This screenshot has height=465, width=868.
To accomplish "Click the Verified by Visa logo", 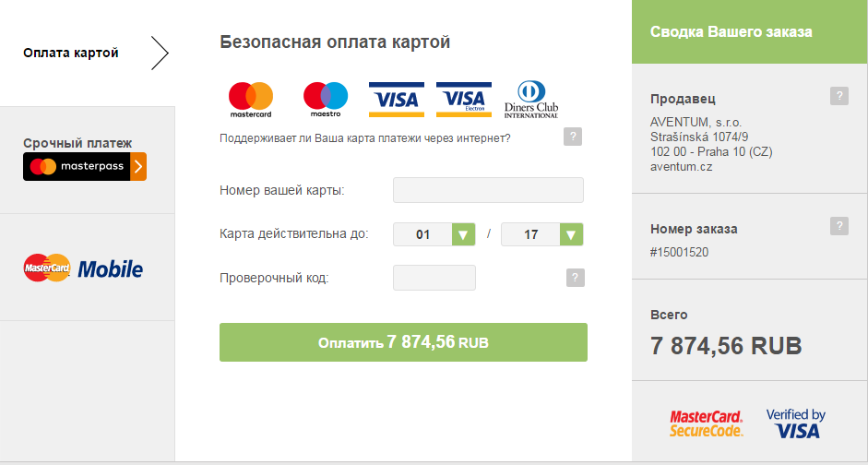I will (795, 423).
